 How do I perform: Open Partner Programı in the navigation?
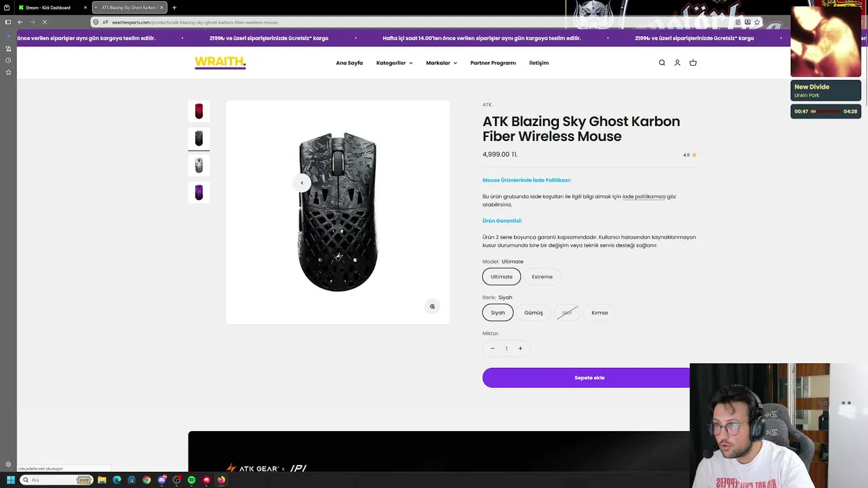click(493, 63)
